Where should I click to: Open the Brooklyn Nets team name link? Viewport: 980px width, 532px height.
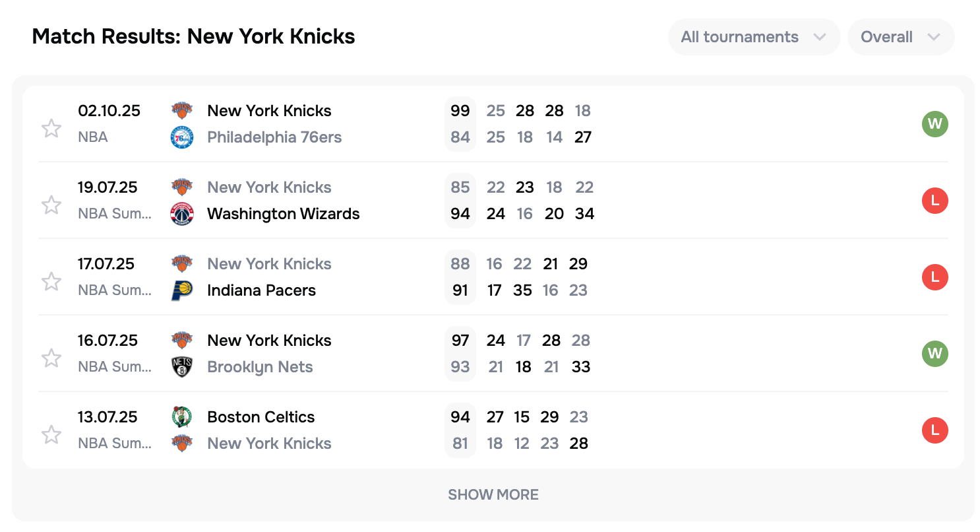click(260, 367)
